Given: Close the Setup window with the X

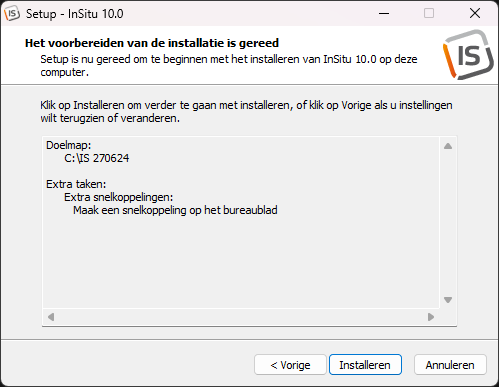Looking at the screenshot, I should pos(475,14).
